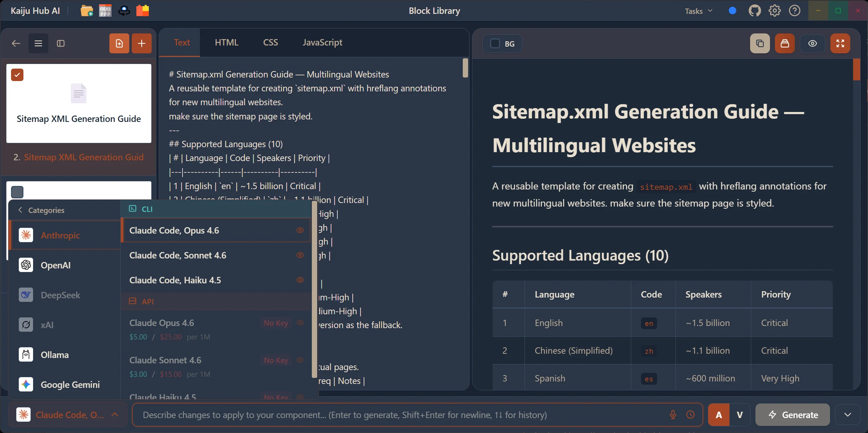Click the orange plus button
The height and width of the screenshot is (433, 868).
coord(142,43)
